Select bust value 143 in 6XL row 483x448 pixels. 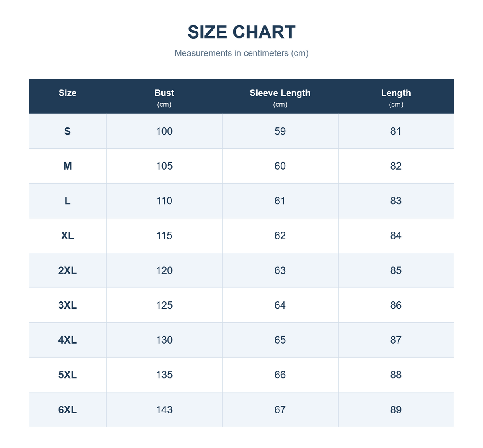point(164,410)
